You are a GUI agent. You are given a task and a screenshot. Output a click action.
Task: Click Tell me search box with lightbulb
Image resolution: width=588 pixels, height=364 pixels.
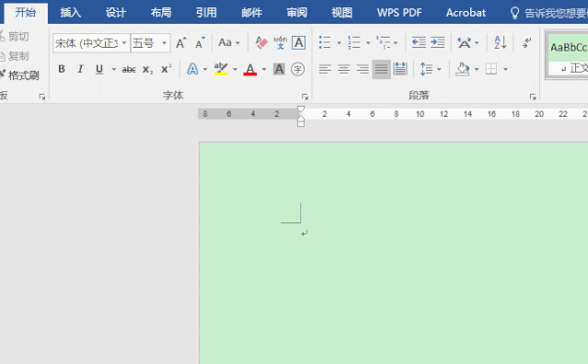[x=548, y=13]
